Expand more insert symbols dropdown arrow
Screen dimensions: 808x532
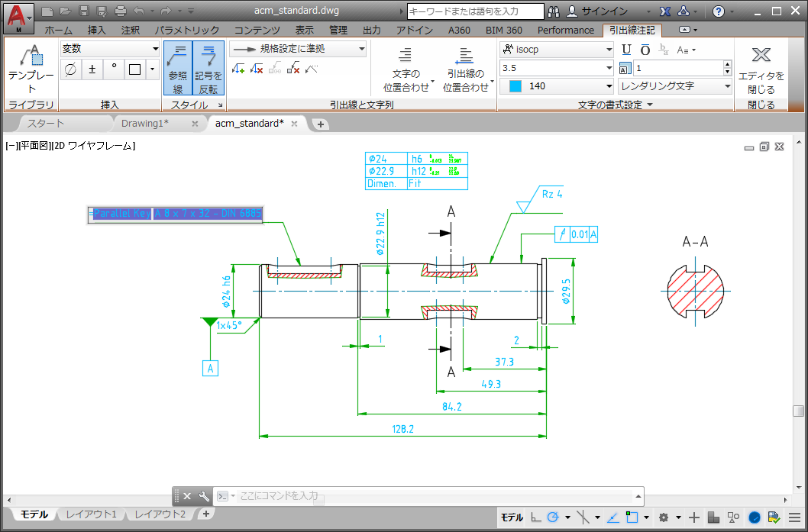pyautogui.click(x=153, y=69)
